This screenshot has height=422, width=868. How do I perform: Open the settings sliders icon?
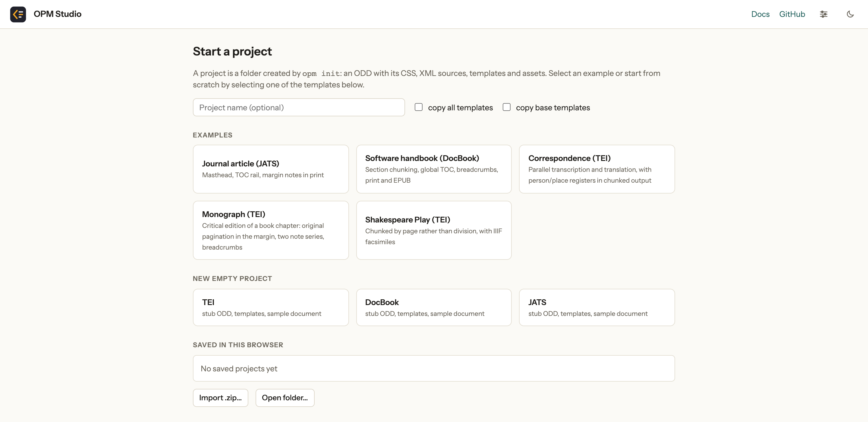pos(823,14)
